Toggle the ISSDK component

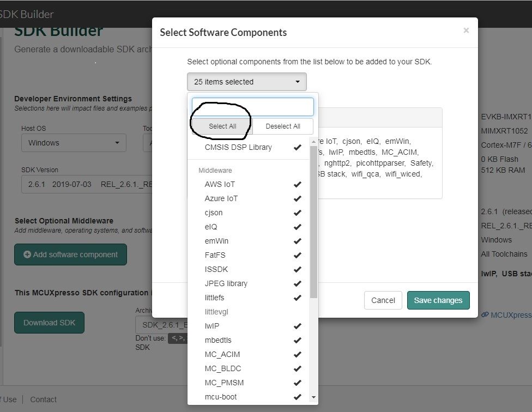(249, 269)
